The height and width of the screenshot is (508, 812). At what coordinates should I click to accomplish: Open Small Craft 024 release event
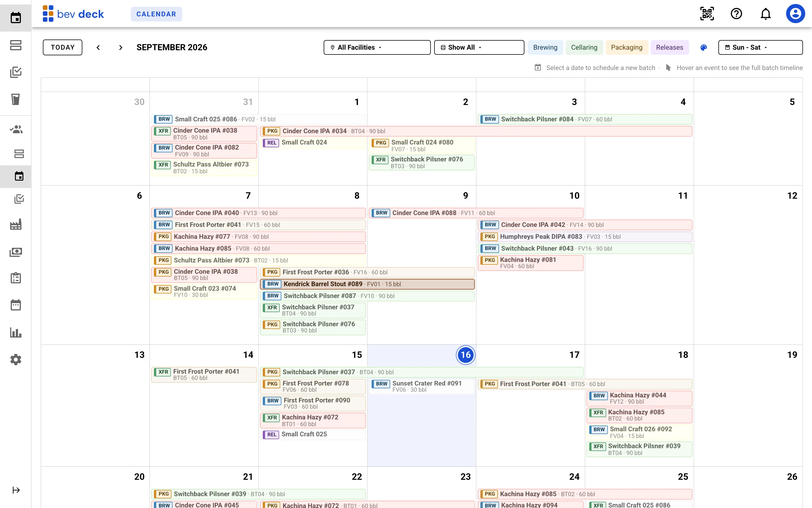(313, 143)
